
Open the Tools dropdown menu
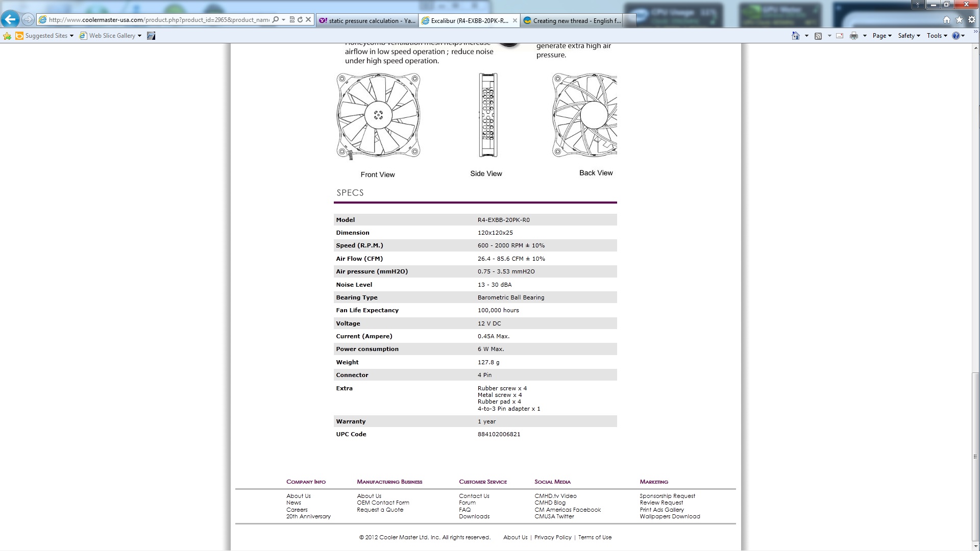[x=937, y=36]
